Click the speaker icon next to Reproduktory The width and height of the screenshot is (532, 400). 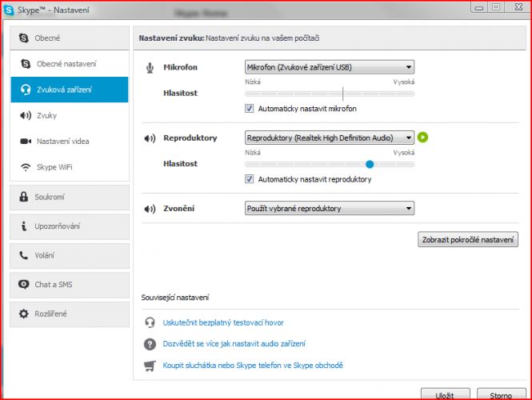pos(150,138)
